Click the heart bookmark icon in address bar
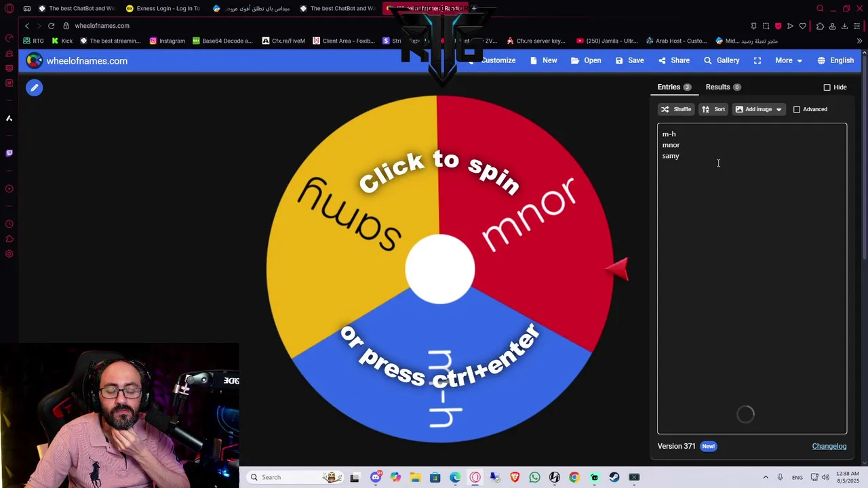868x488 pixels. tap(803, 26)
